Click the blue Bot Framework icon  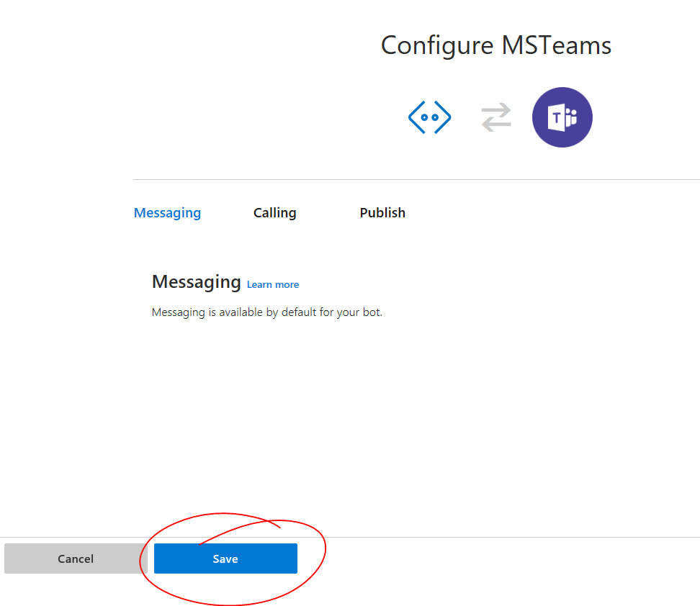(429, 117)
